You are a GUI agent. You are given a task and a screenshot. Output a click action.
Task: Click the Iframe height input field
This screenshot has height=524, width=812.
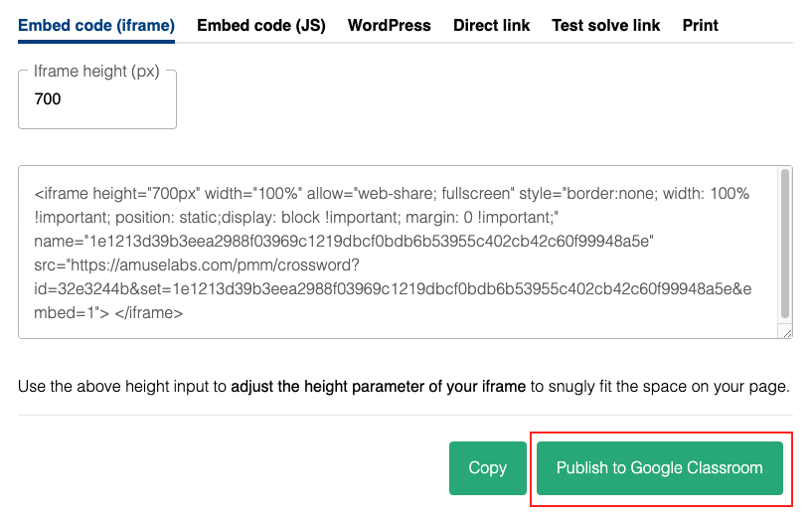97,99
